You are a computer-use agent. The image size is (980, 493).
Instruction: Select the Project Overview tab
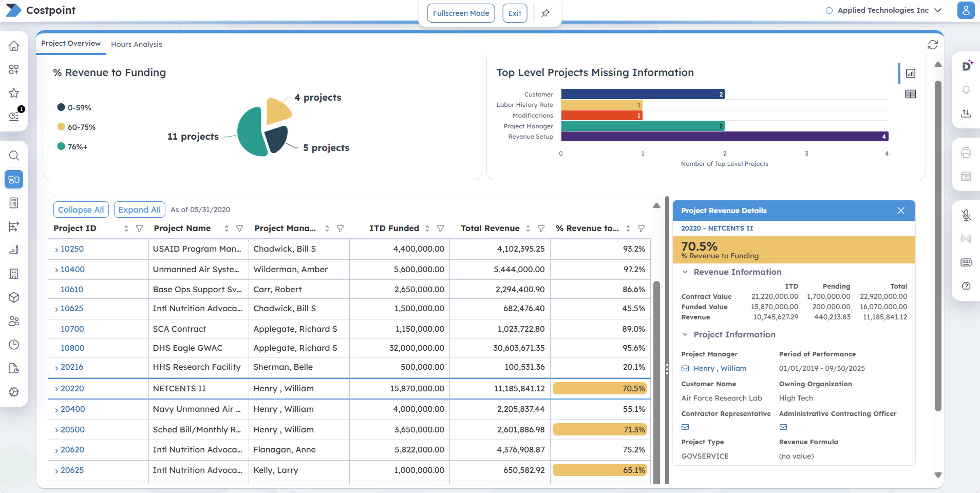pyautogui.click(x=71, y=44)
